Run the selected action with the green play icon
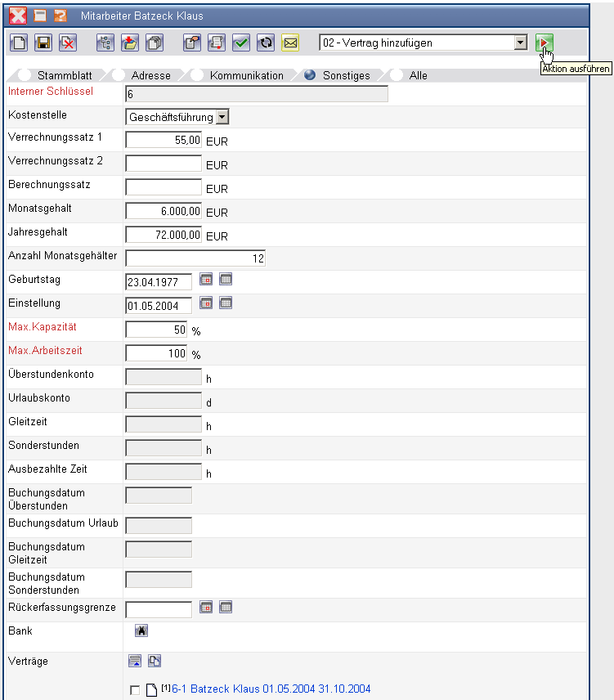Image resolution: width=614 pixels, height=700 pixels. 545,43
